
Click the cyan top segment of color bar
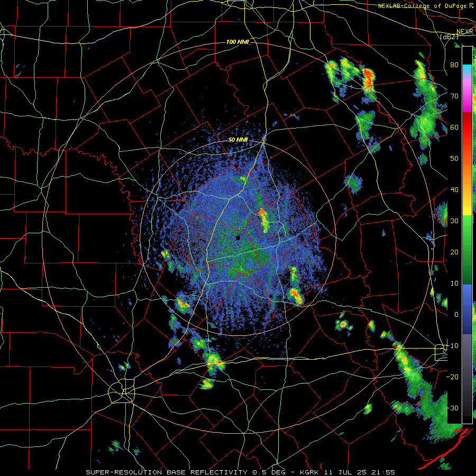[467, 69]
